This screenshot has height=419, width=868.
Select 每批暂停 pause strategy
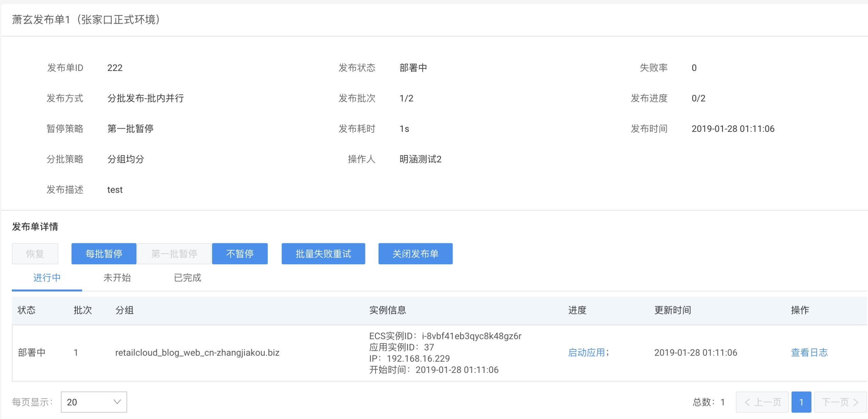(x=104, y=253)
